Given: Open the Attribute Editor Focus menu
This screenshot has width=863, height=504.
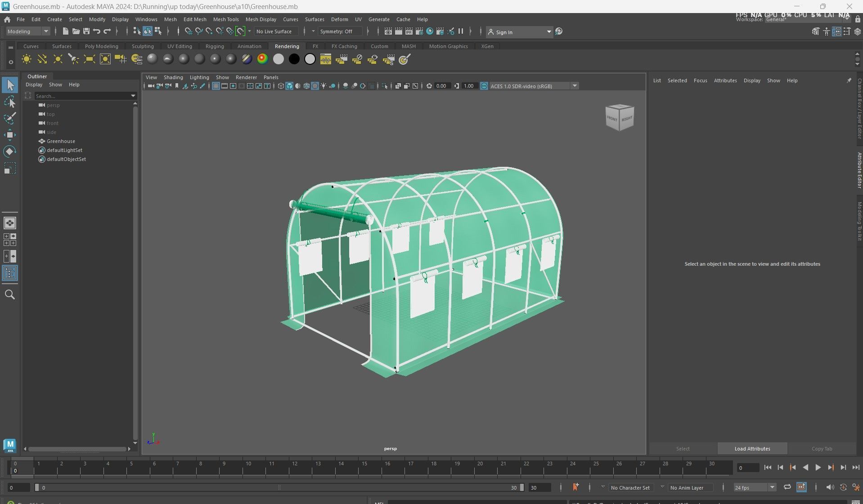Looking at the screenshot, I should point(700,80).
